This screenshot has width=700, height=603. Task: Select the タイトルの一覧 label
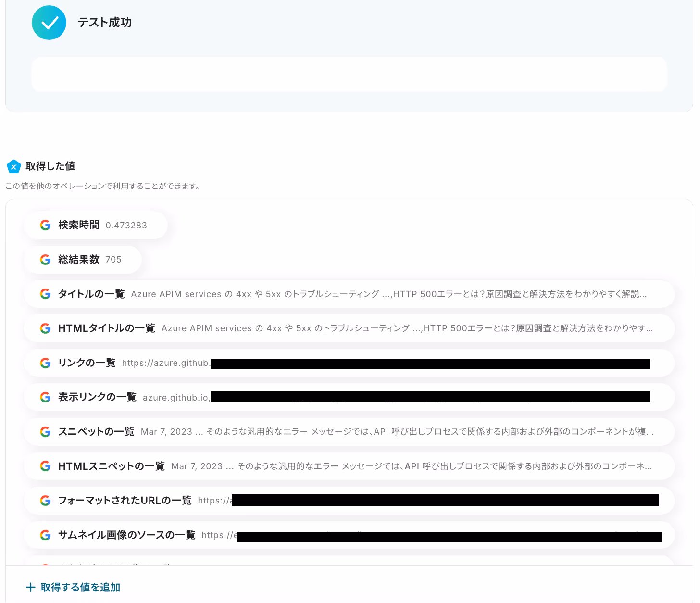point(91,294)
